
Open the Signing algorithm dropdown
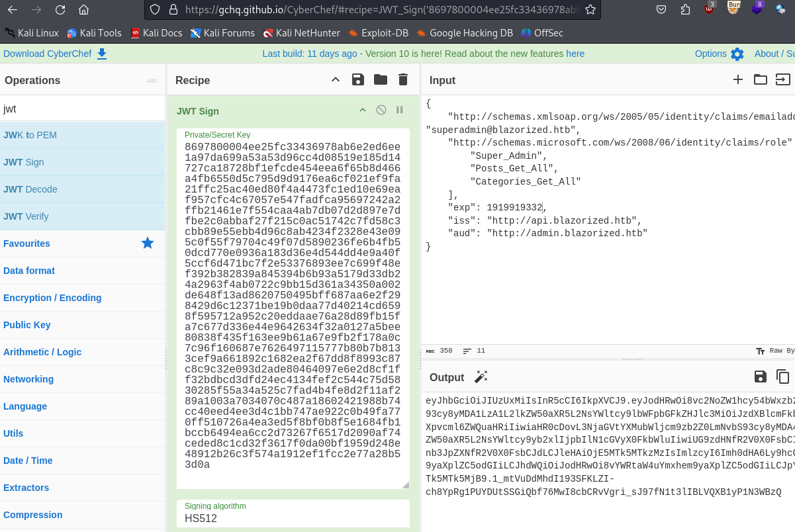click(x=293, y=518)
